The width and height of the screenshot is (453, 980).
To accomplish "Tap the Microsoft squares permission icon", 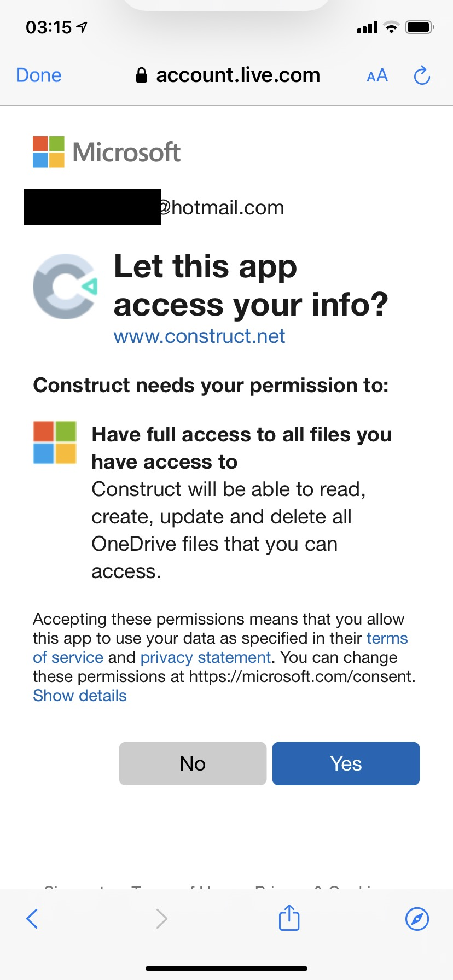I will (55, 442).
